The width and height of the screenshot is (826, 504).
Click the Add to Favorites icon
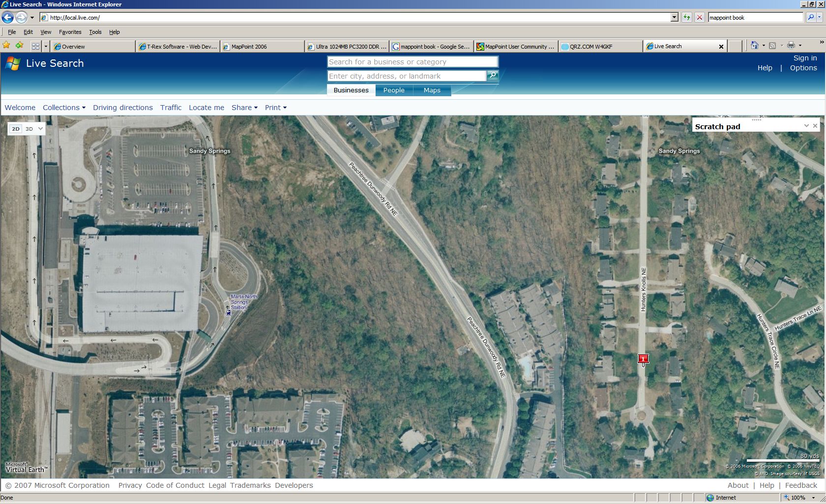pyautogui.click(x=20, y=46)
